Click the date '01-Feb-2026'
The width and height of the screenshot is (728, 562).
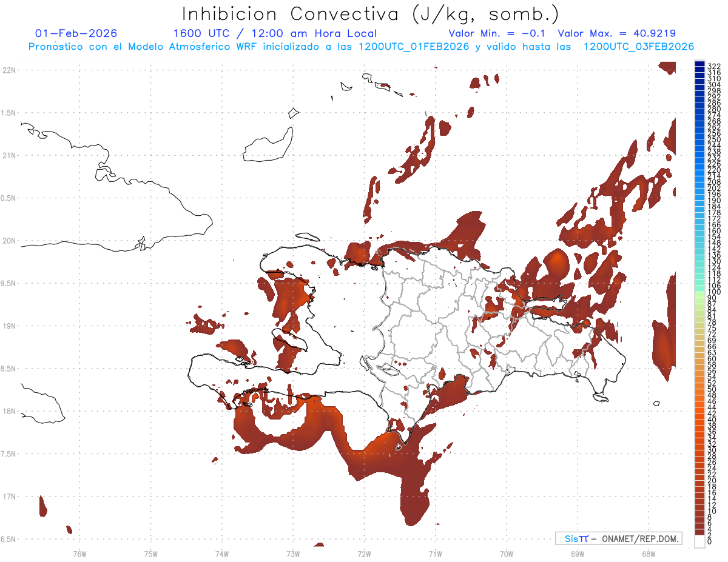[x=76, y=33]
